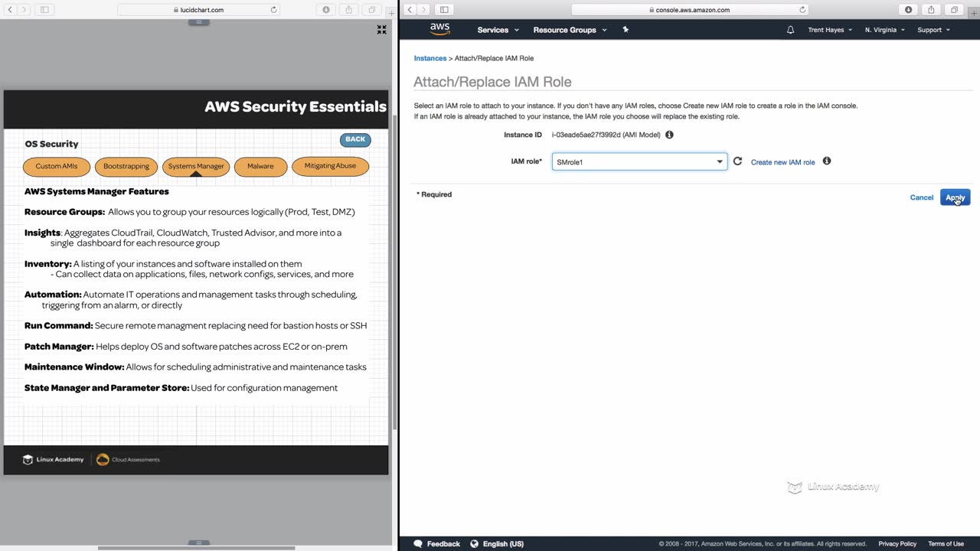
Task: Show sidebar in the AWS console Safari window
Action: tap(444, 10)
